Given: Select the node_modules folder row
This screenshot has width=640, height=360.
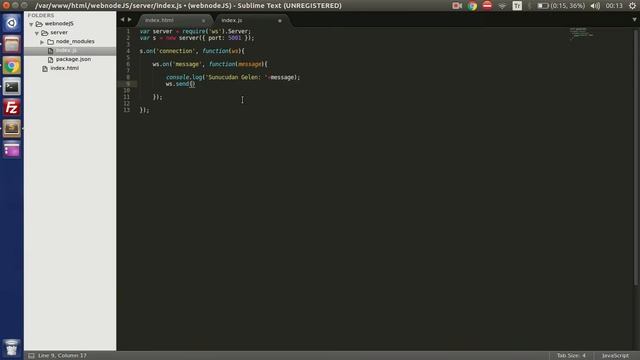Looking at the screenshot, I should (70, 42).
